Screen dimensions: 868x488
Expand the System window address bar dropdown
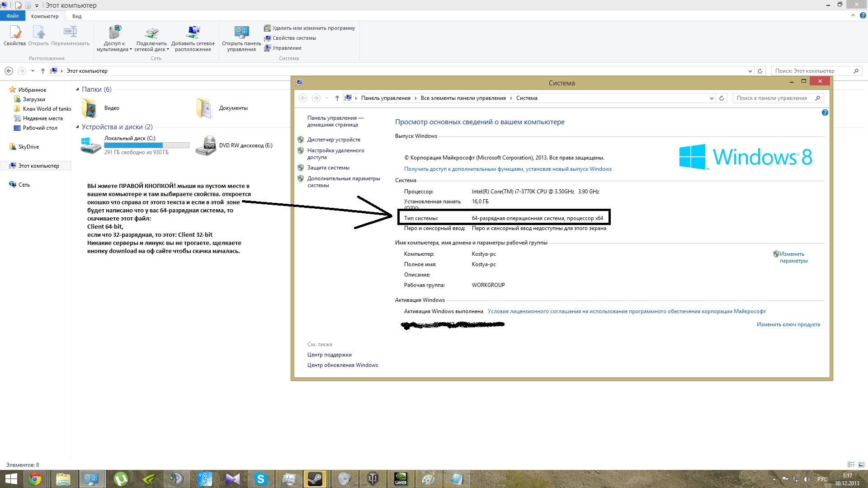pos(711,98)
